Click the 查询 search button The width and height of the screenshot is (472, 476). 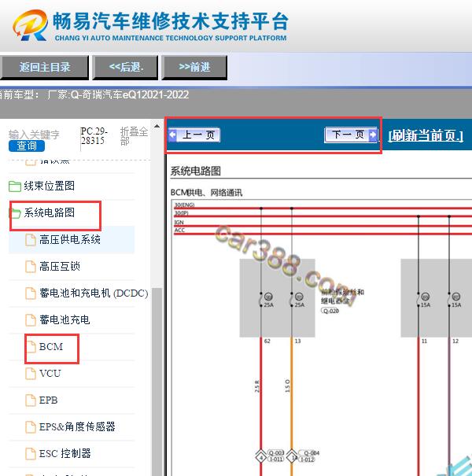point(27,146)
